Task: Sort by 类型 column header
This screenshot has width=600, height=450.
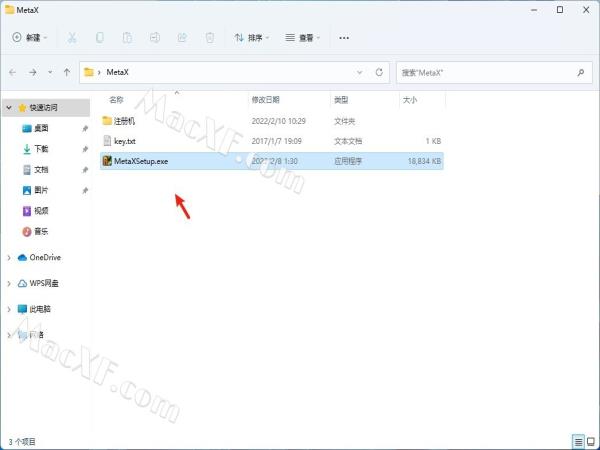Action: click(341, 100)
